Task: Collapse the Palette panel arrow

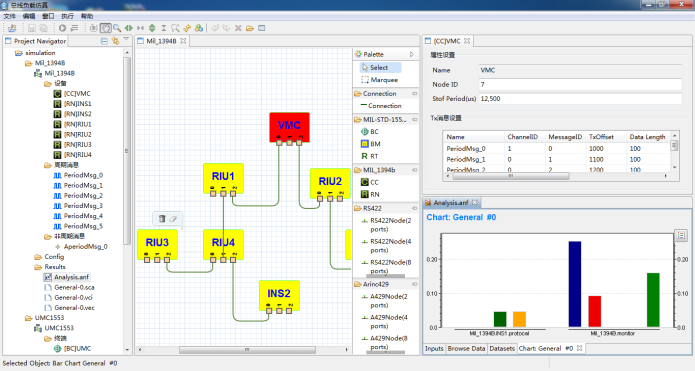Action: click(412, 54)
